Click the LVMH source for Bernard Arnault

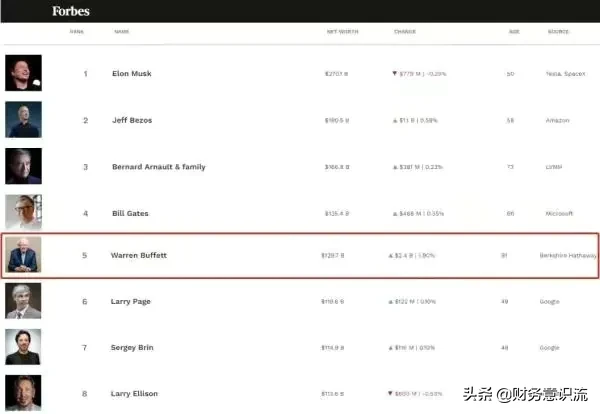pos(554,167)
